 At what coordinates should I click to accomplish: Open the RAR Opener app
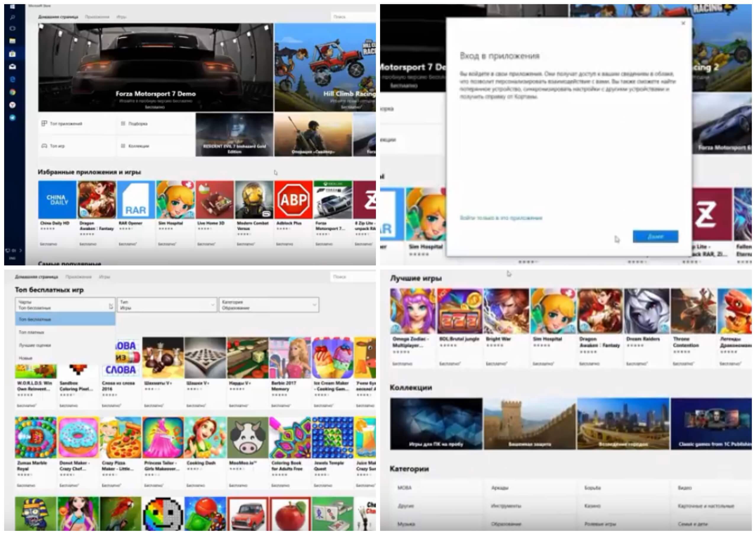coord(136,214)
